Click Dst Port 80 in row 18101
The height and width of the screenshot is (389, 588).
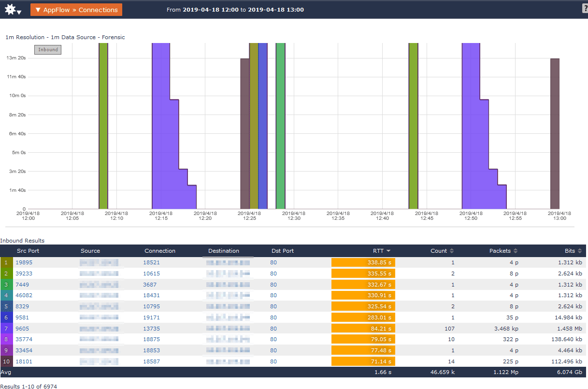273,361
